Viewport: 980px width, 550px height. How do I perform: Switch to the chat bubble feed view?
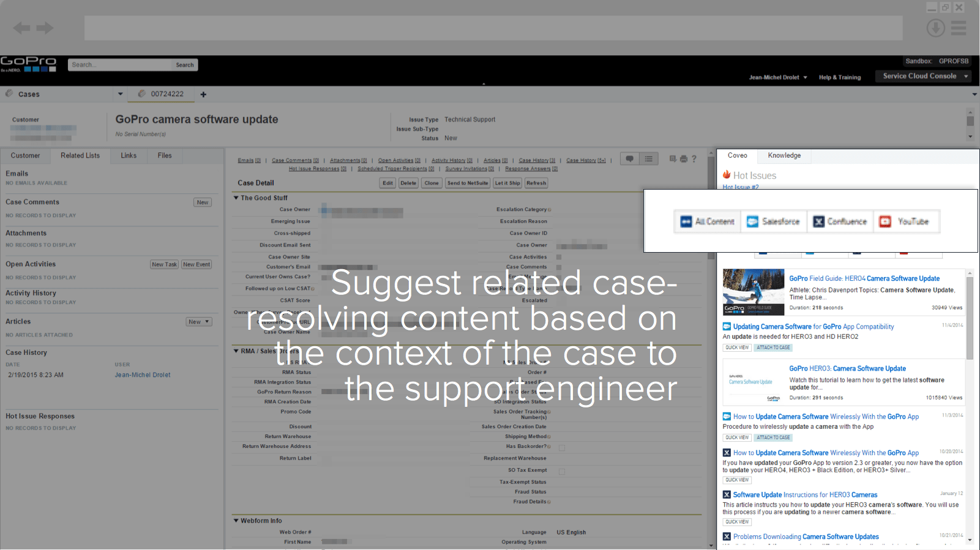pos(629,159)
